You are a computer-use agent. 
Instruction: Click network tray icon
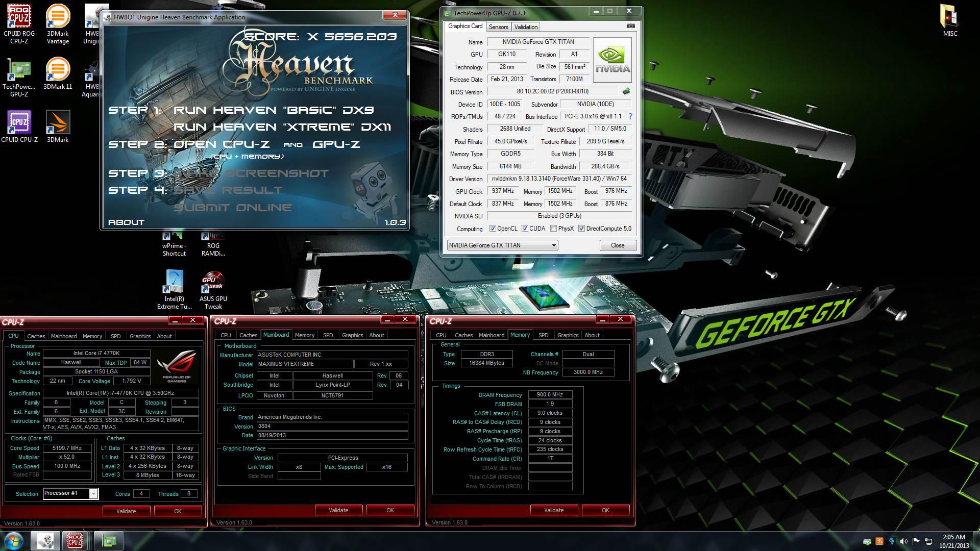[x=929, y=541]
